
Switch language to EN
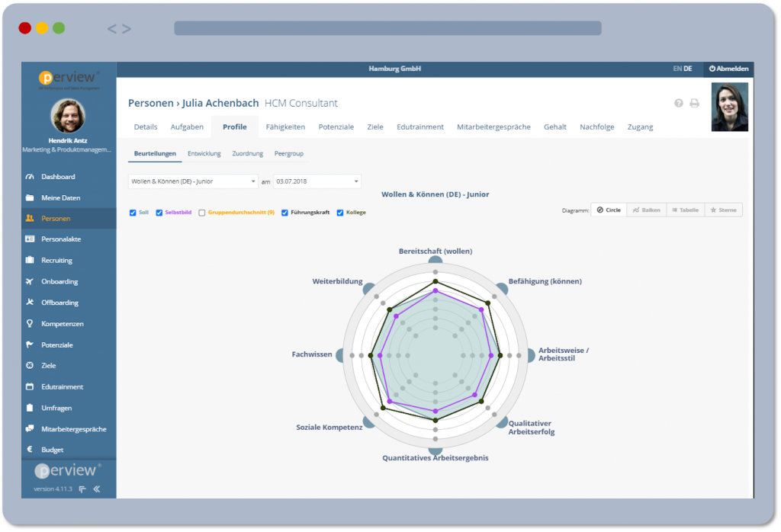coord(677,69)
